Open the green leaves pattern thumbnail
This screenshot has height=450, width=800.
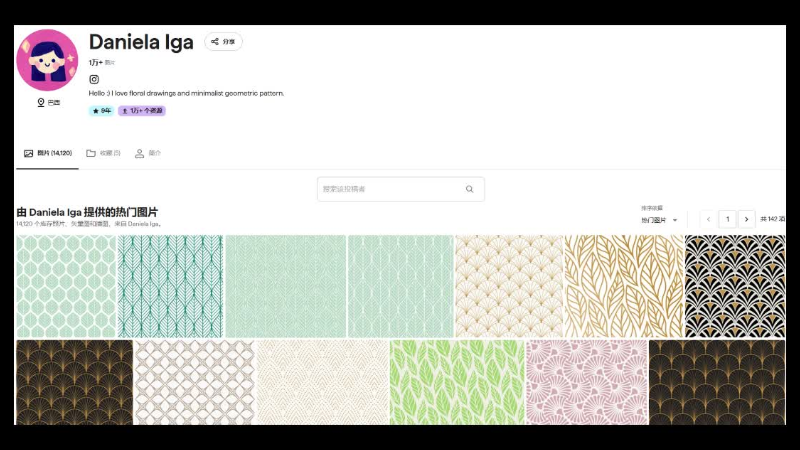pos(457,383)
